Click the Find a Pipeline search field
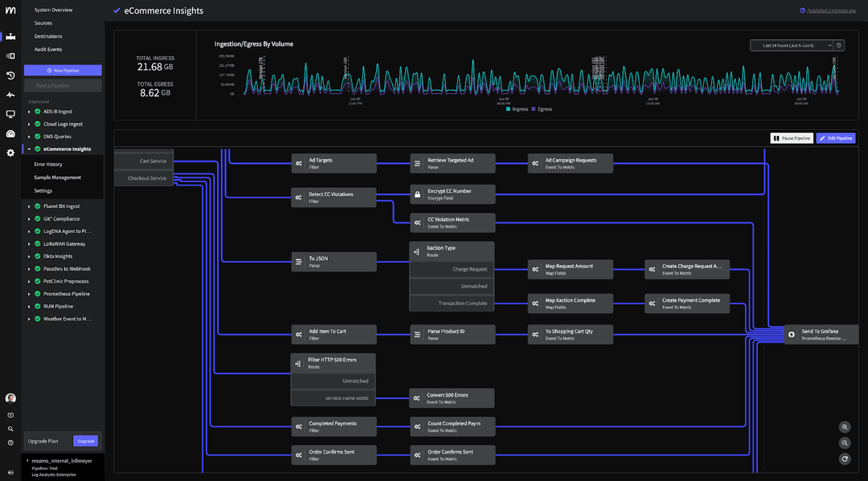 [63, 85]
